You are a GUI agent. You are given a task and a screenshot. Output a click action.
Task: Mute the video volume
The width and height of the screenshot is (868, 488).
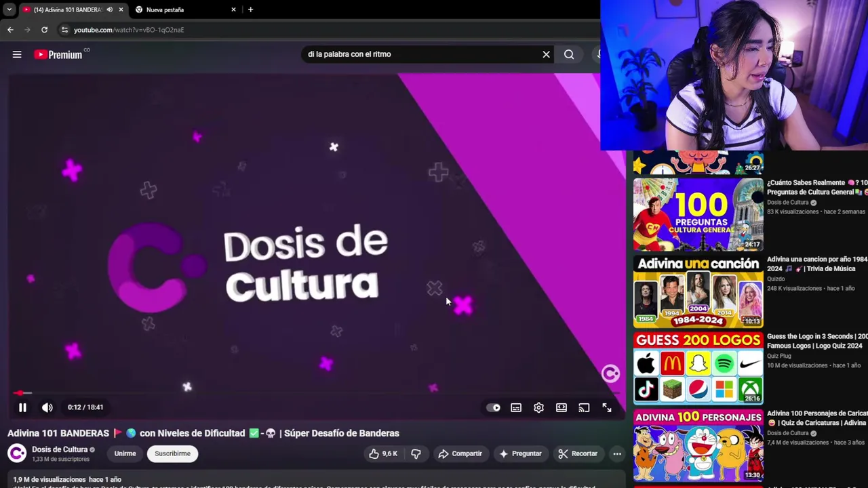coord(47,407)
